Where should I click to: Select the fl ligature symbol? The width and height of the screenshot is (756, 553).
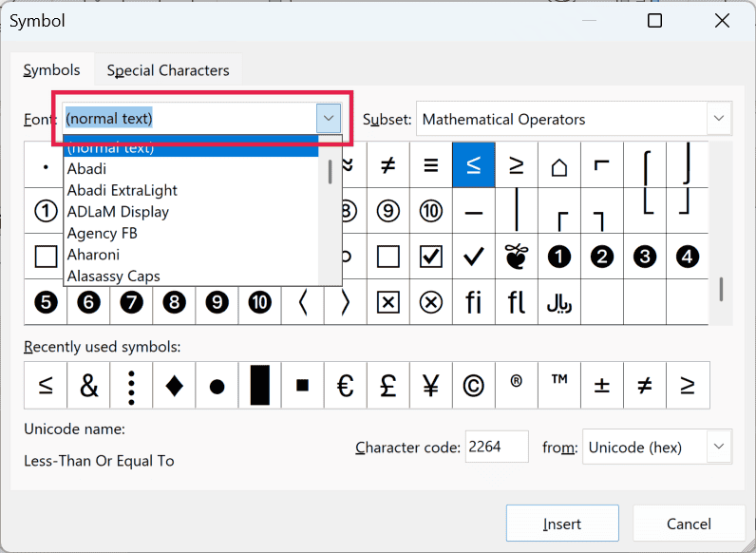[517, 302]
